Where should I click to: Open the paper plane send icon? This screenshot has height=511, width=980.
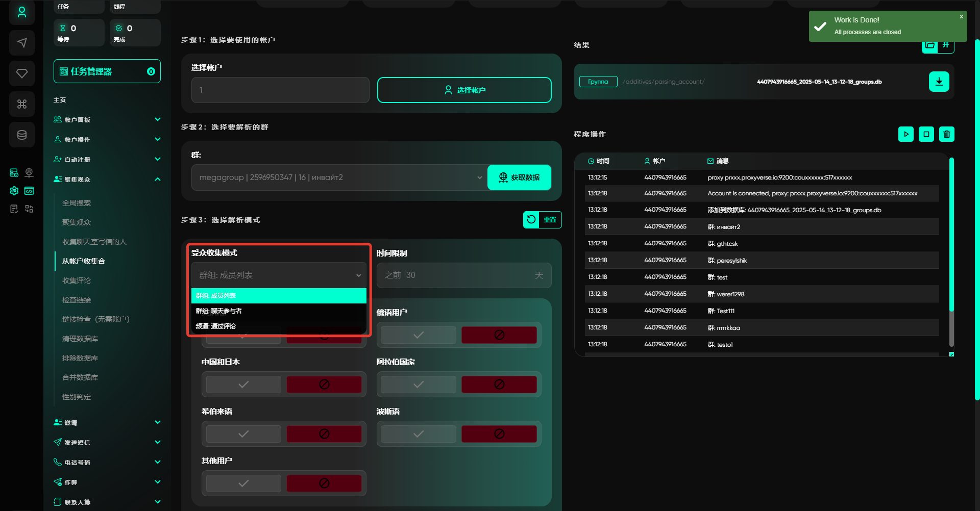pyautogui.click(x=22, y=43)
